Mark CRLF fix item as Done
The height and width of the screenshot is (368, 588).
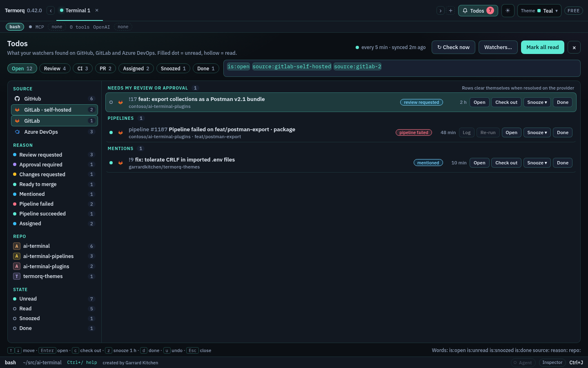click(x=563, y=163)
